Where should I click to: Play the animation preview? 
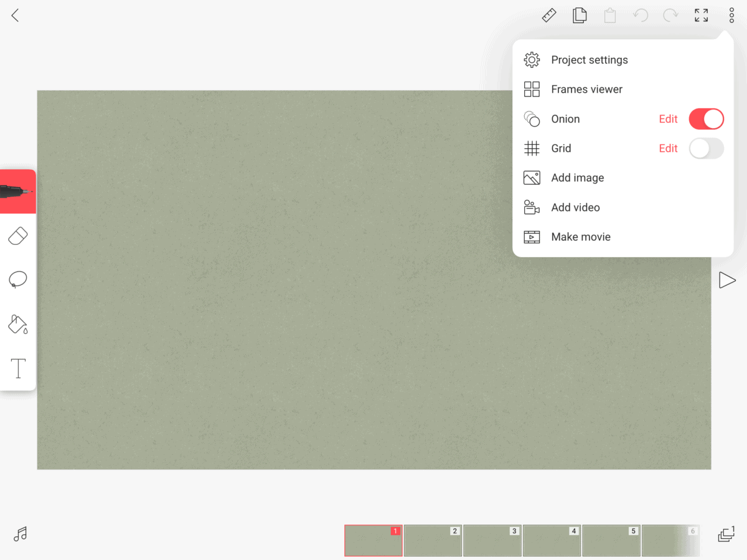pos(726,280)
